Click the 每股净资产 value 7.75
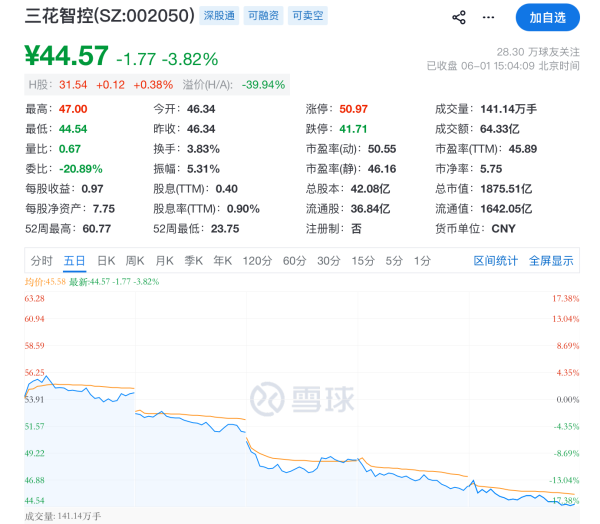Image resolution: width=600 pixels, height=524 pixels. (x=104, y=209)
